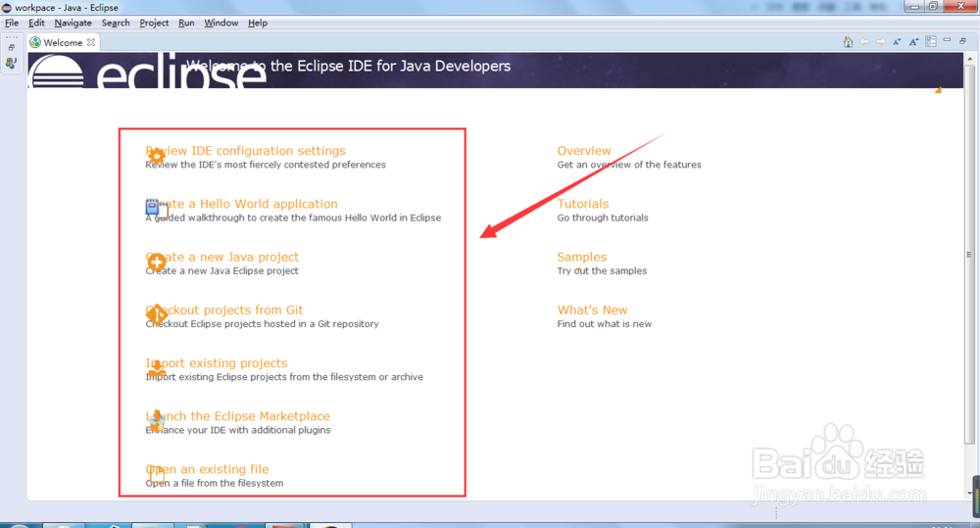Choose Create a new Java project
Screen dimensions: 980x528
pos(221,257)
